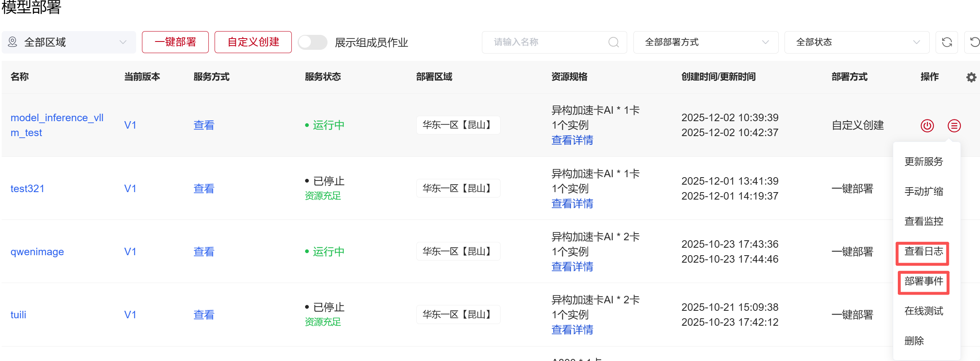Open the qwenimage deployment link

tap(37, 252)
